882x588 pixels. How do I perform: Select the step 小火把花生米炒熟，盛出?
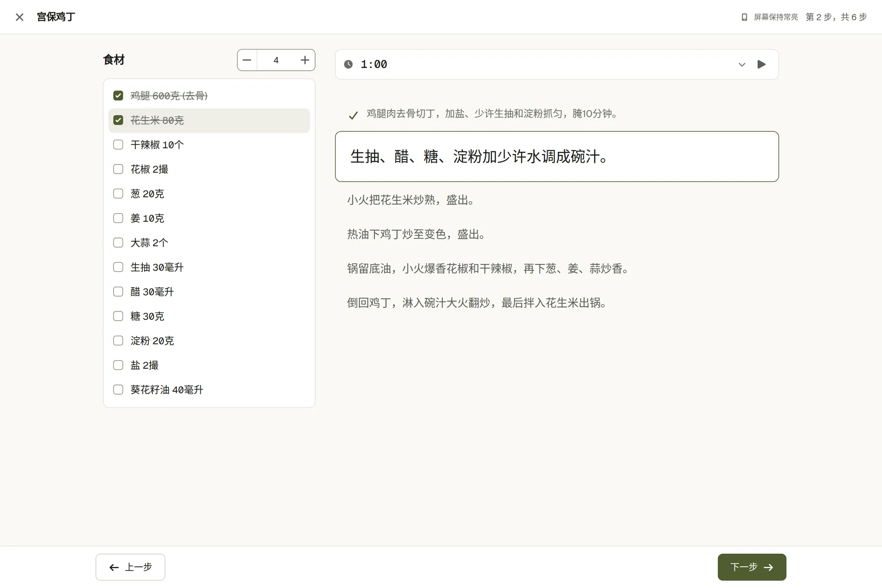point(411,200)
